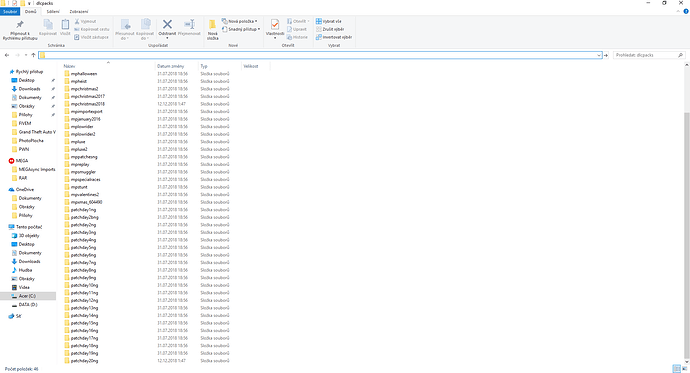Select MEGAsync Imports in sidebar
Screen dimensions: 690x373
pos(34,169)
